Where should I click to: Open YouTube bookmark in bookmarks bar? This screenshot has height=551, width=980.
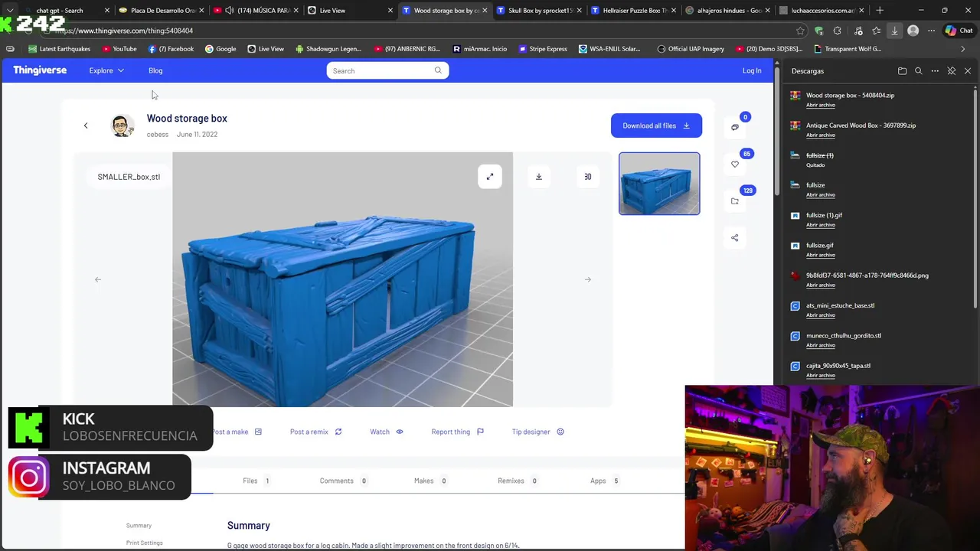click(x=118, y=49)
